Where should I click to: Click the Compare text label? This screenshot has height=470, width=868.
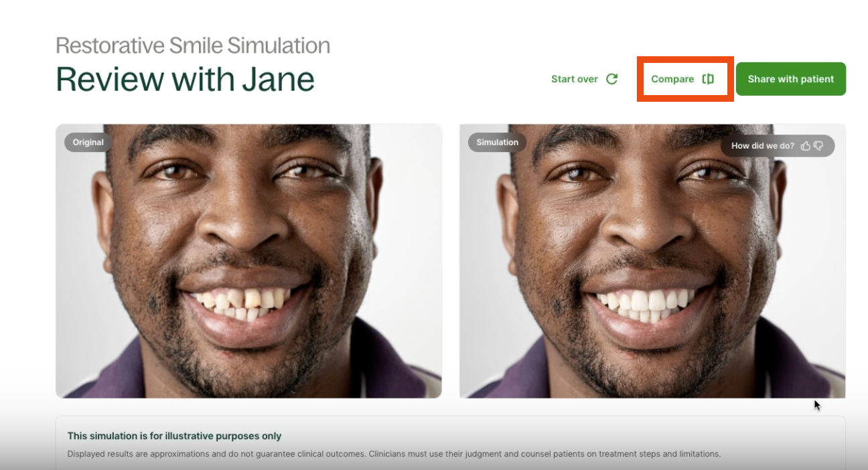[x=672, y=79]
